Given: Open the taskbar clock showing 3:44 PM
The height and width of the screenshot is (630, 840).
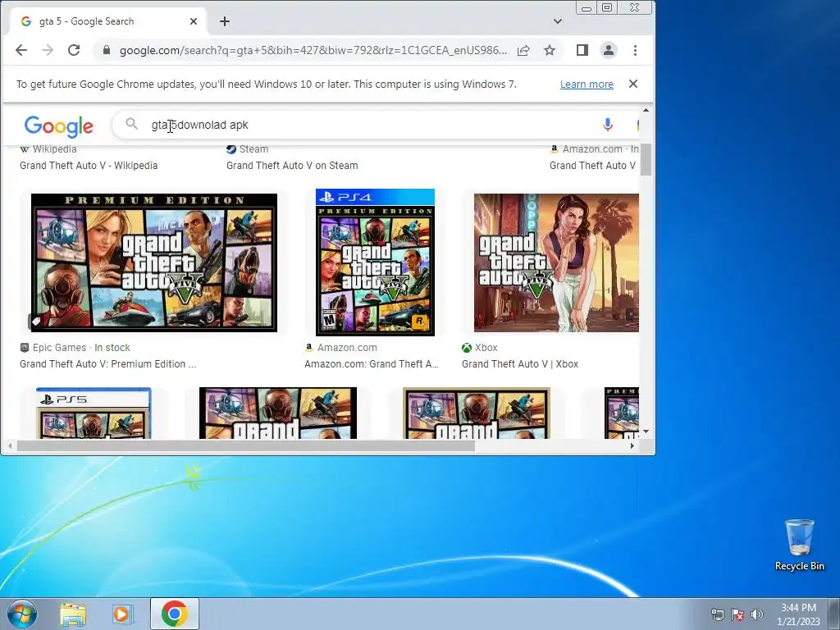Looking at the screenshot, I should click(798, 614).
